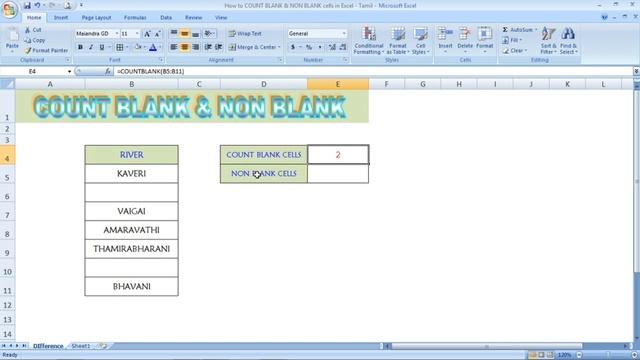Cut the selected cell
The image size is (640, 360).
(x=33, y=30)
